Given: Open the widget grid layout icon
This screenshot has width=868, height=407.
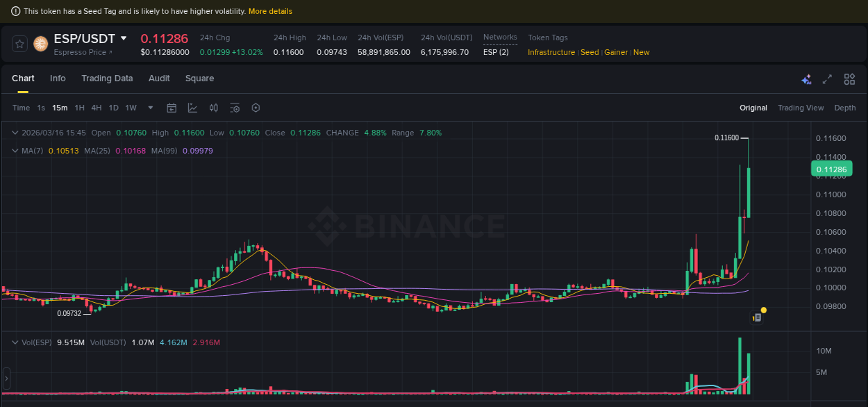Looking at the screenshot, I should pyautogui.click(x=849, y=79).
